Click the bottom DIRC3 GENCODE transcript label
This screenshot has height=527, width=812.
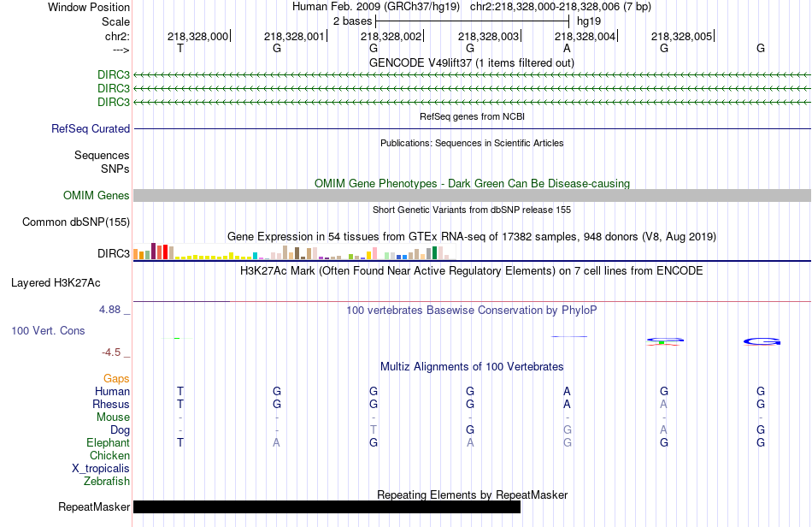[114, 102]
